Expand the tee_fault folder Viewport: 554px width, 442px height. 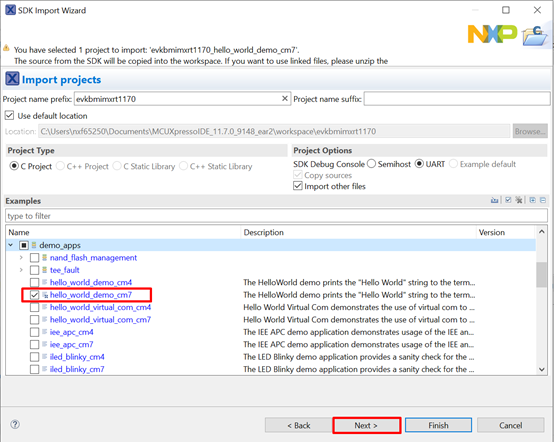click(x=22, y=270)
